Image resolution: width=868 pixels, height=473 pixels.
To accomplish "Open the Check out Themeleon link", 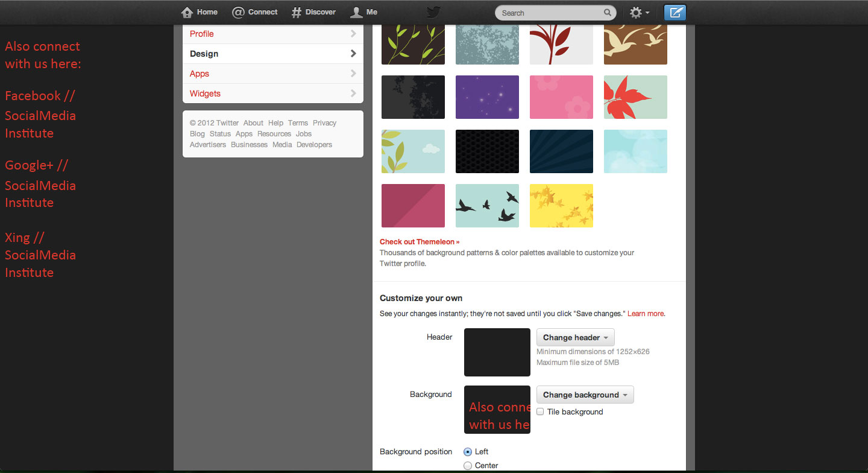I will coord(420,242).
